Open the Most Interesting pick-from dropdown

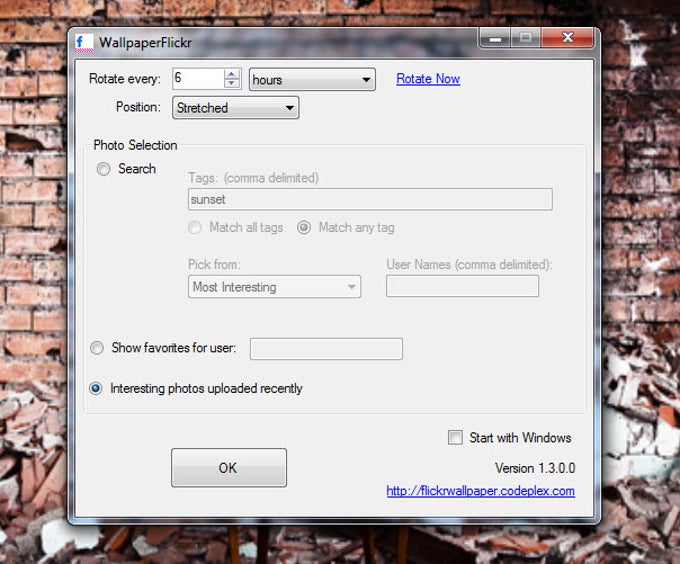tap(274, 287)
